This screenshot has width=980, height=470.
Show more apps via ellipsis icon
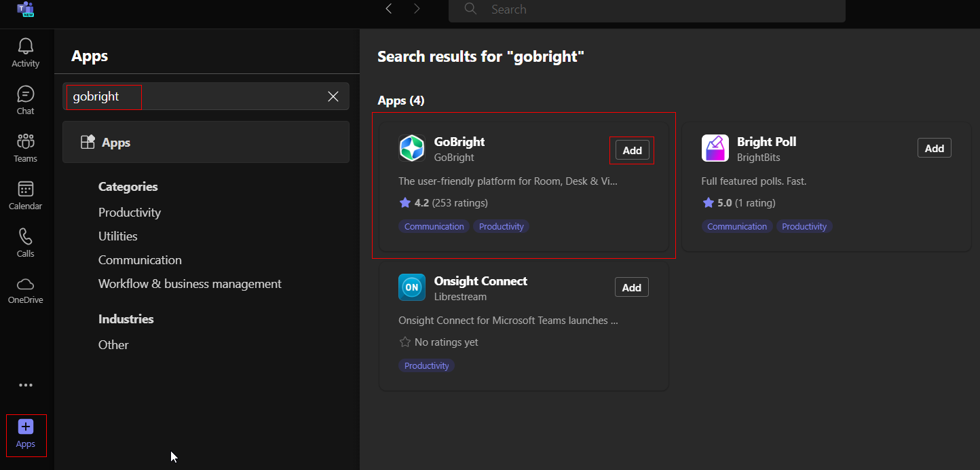[26, 385]
